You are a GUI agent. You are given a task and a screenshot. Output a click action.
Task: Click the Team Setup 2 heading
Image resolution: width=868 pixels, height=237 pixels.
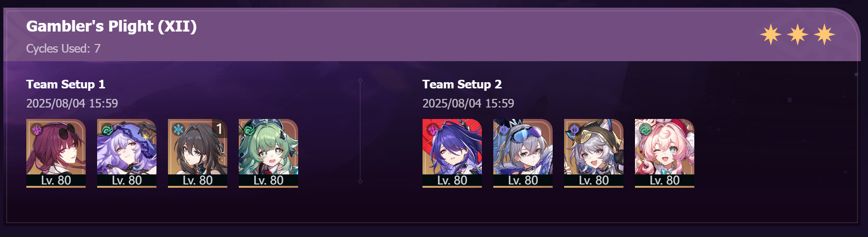[x=462, y=85]
